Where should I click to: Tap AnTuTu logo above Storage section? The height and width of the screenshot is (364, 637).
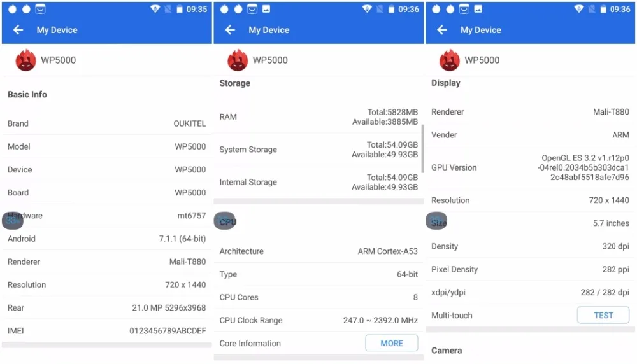tap(237, 60)
